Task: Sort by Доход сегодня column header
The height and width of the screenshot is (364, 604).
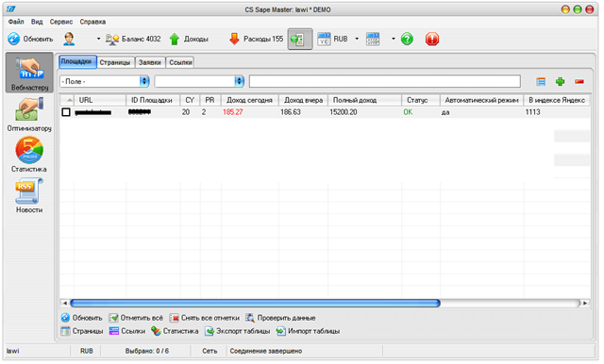Action: (249, 100)
